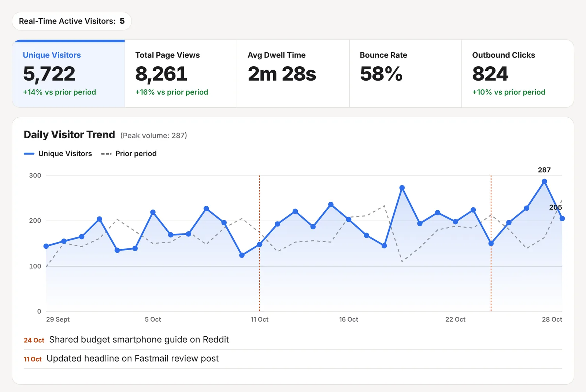The image size is (586, 392).
Task: Open the Reddit smartphone guide annotation row
Action: pyautogui.click(x=293, y=340)
